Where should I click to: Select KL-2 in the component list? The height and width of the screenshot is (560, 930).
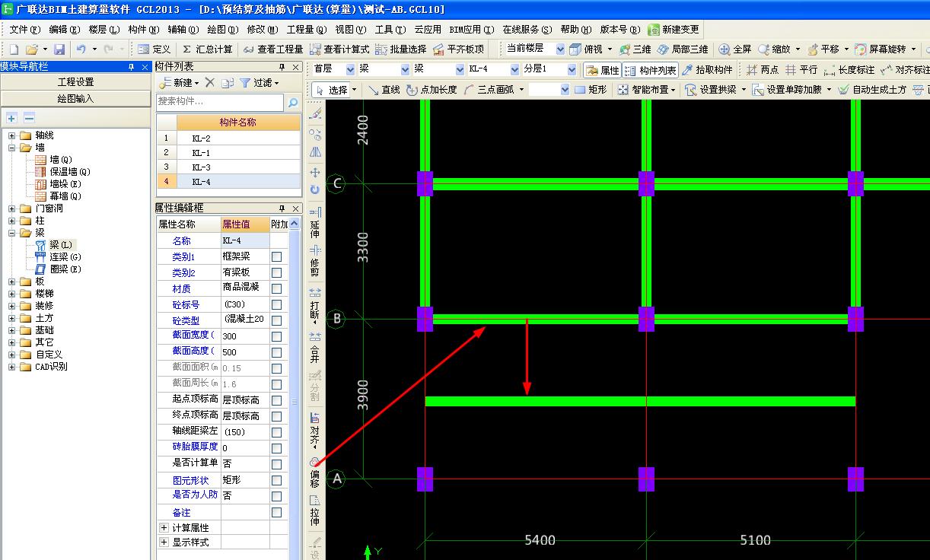(201, 138)
